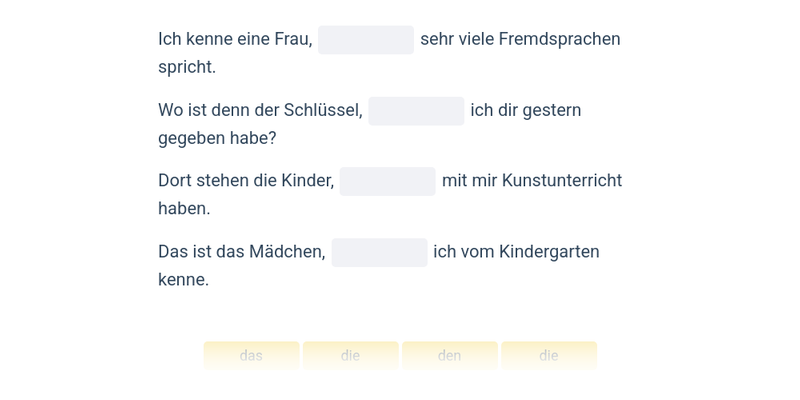This screenshot has height=400, width=800.
Task: Click the blank after 'Ich kenne eine Frau,'
Action: pos(366,40)
